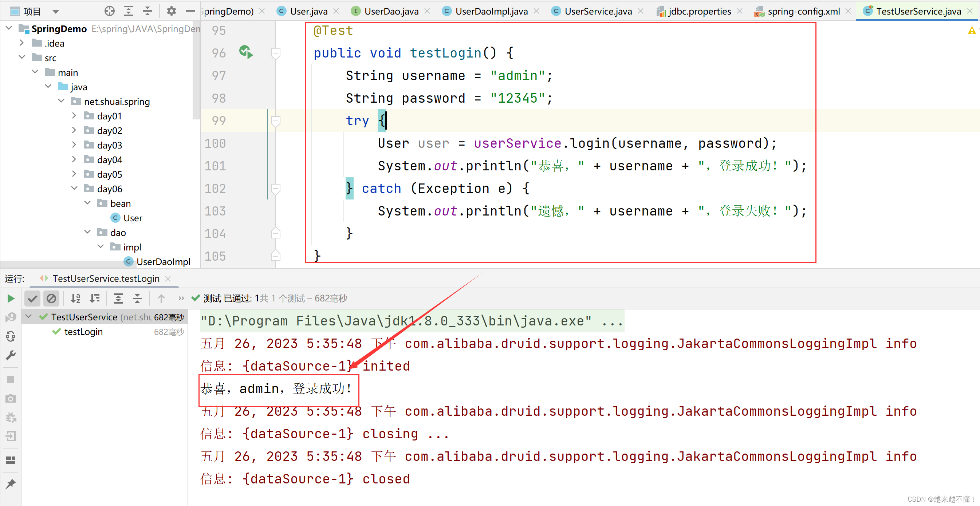The width and height of the screenshot is (980, 506).
Task: Click rerun failed tests icon in sidebar
Action: click(x=11, y=317)
